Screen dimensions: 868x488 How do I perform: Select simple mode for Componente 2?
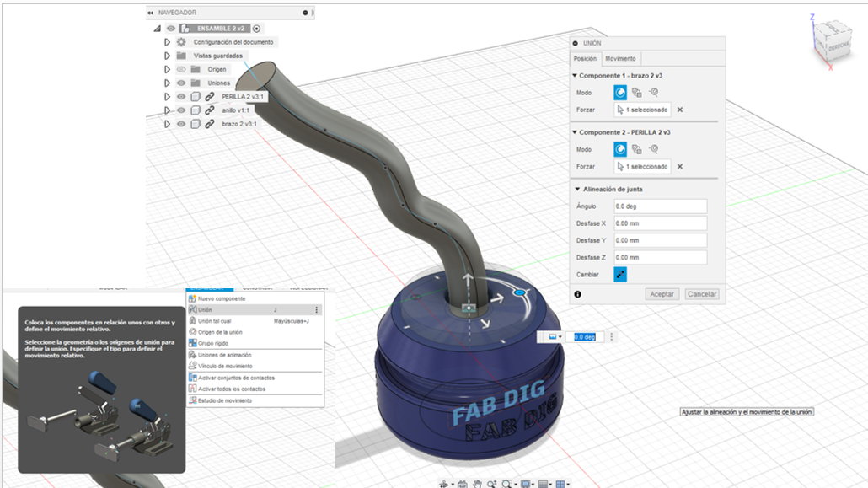620,149
